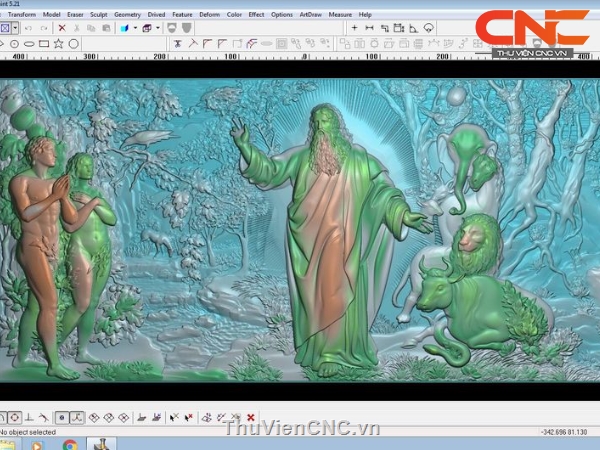This screenshot has width=600, height=450.
Task: Open the Sculpt menu
Action: 98,15
